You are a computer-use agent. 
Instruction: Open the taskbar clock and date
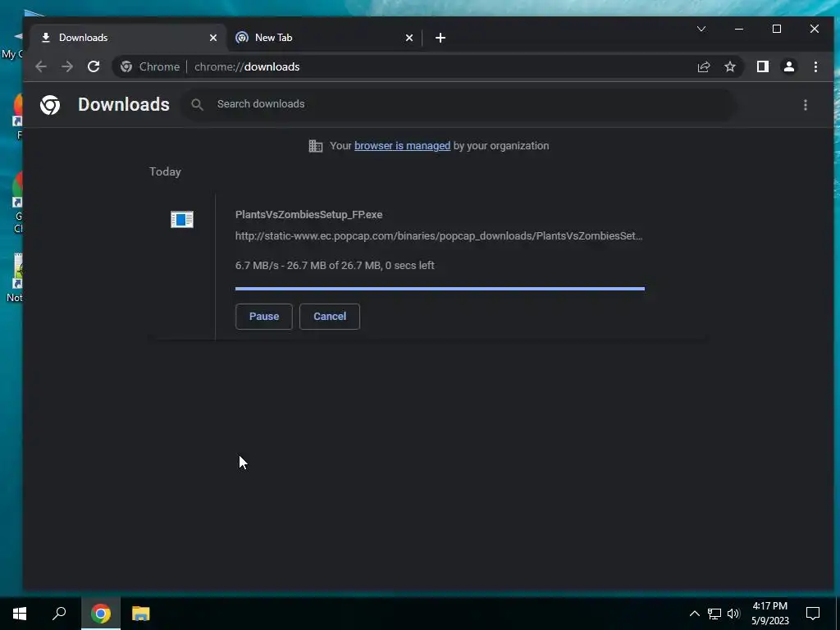[x=769, y=614]
